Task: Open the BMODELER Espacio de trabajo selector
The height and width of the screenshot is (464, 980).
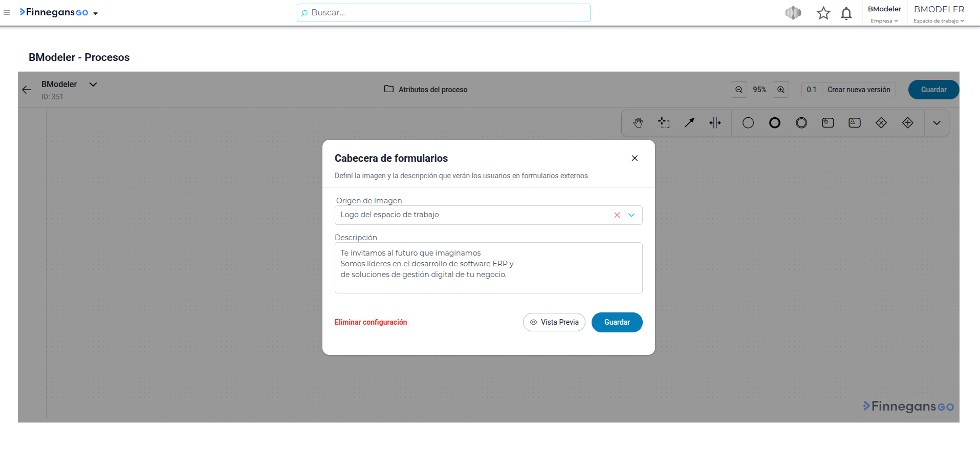Action: [x=939, y=14]
